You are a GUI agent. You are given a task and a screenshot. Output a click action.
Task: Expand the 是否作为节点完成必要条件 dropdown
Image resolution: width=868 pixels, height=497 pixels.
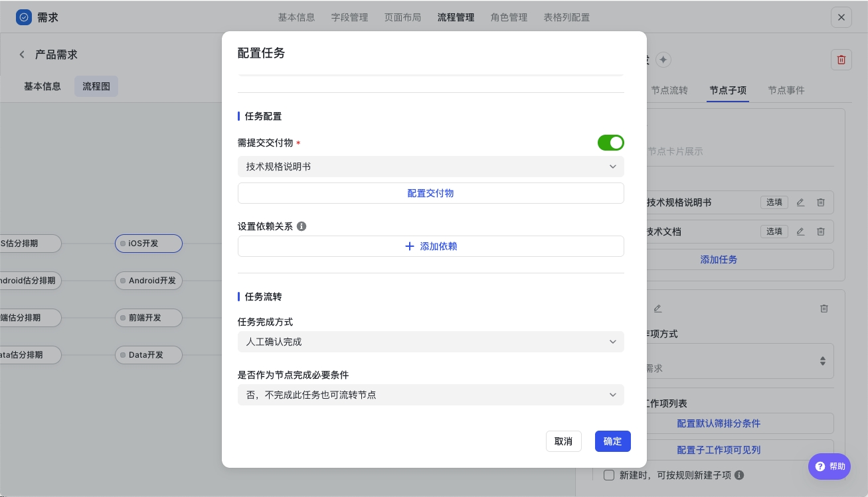(431, 395)
